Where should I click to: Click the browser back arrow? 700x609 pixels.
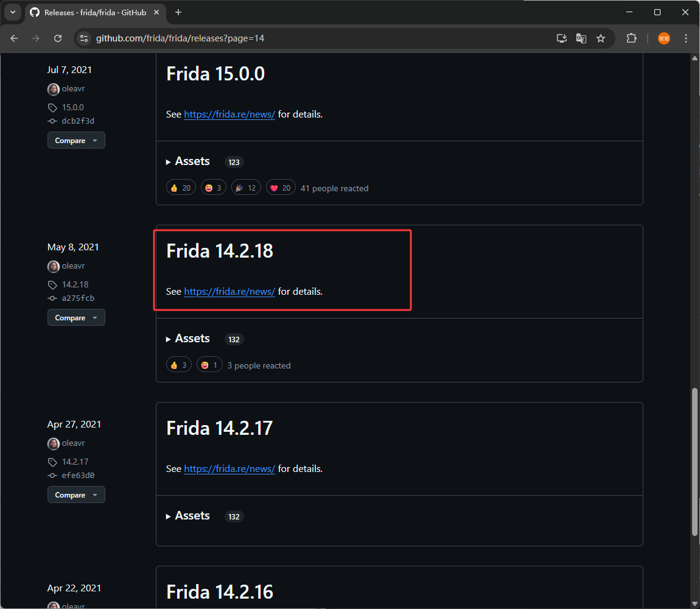14,38
